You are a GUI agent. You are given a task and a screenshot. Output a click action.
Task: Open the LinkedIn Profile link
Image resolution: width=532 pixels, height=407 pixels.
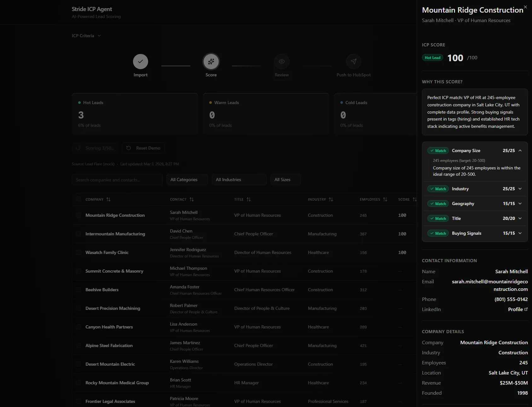[518, 310]
